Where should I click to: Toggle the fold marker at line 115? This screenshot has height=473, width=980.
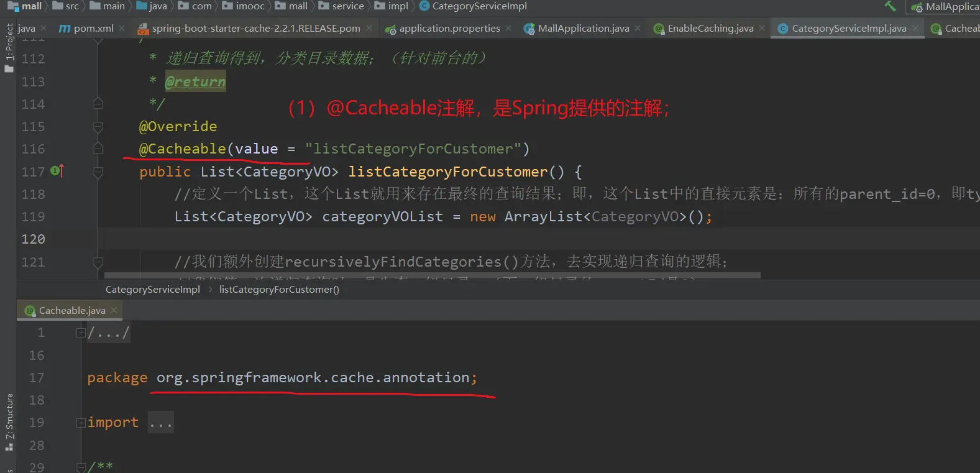(x=98, y=126)
